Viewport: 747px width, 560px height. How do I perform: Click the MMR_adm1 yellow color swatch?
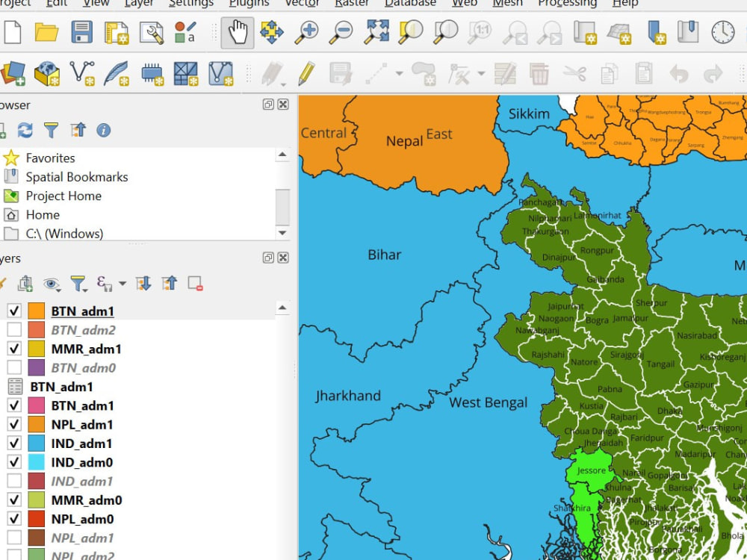[36, 349]
